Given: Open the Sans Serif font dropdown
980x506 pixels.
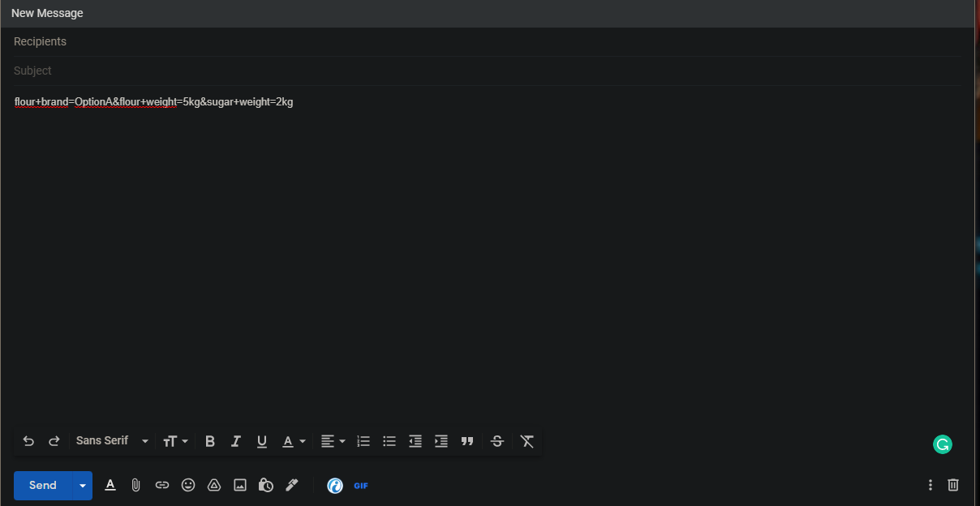Looking at the screenshot, I should click(x=112, y=441).
